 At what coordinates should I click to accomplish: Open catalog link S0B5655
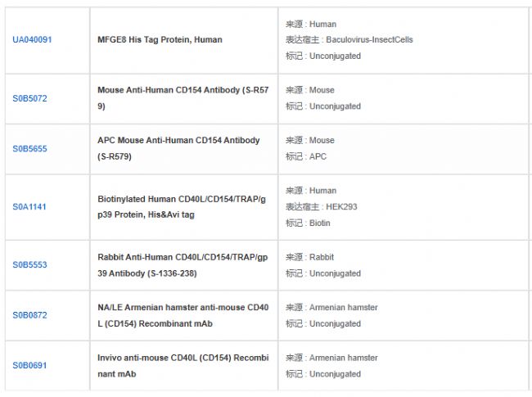29,148
